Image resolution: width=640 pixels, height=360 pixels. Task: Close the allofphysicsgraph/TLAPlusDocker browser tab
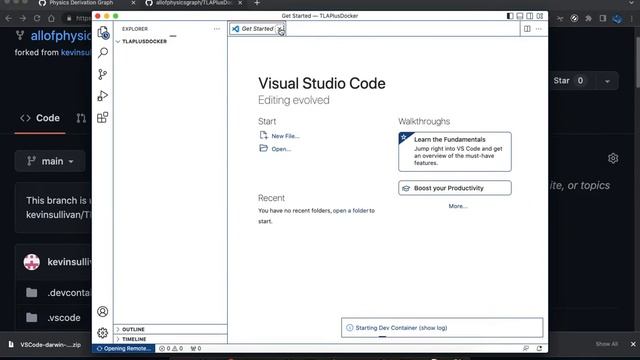[240, 3]
